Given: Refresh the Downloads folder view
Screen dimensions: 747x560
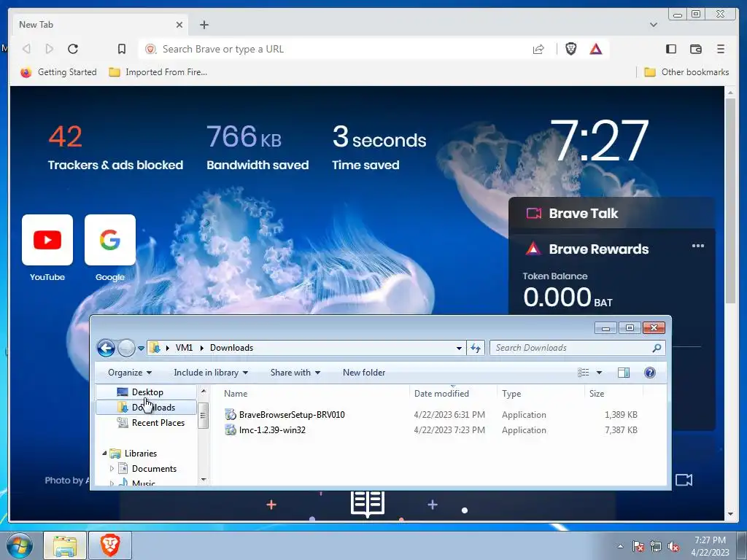Looking at the screenshot, I should (476, 348).
